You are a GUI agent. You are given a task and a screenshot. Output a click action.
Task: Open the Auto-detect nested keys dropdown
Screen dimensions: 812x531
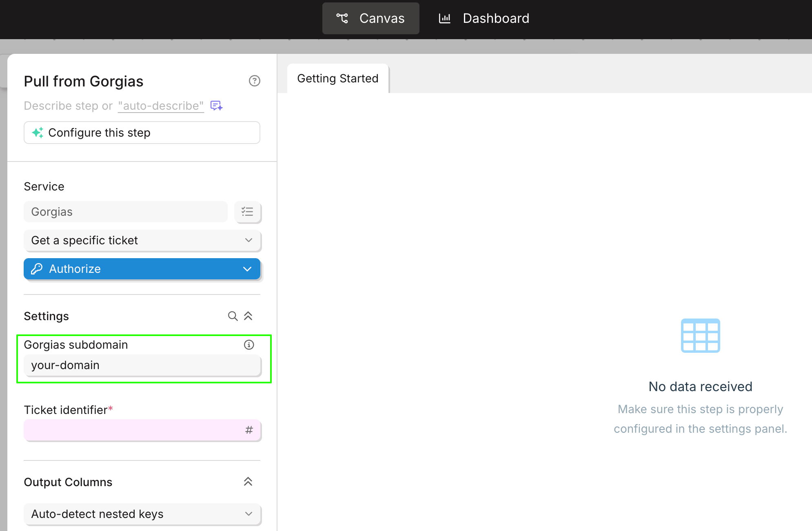(x=142, y=514)
